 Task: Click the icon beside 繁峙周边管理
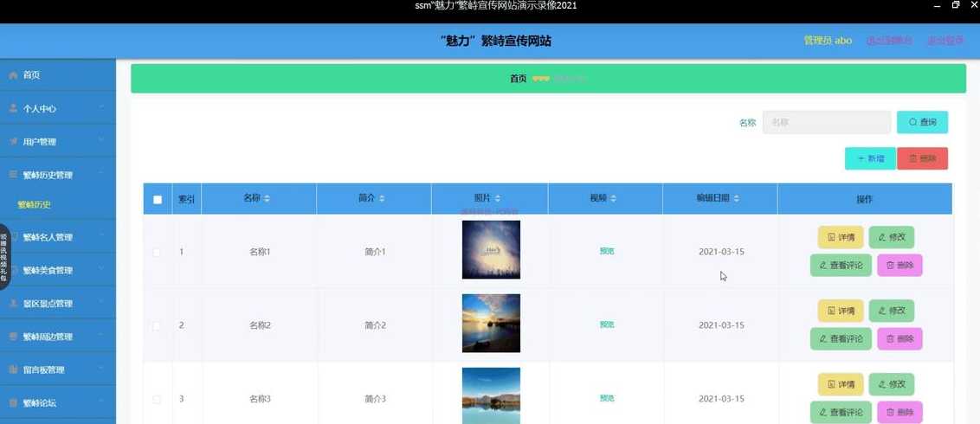(x=13, y=337)
